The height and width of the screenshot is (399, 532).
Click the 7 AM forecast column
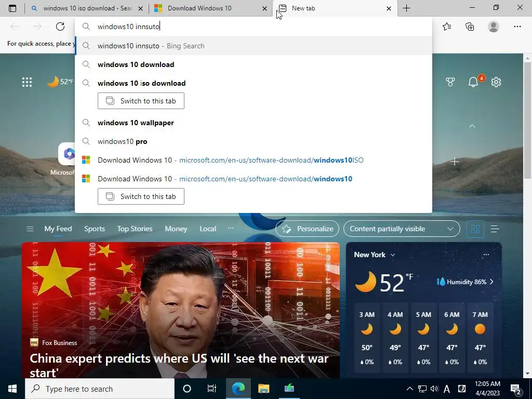pyautogui.click(x=480, y=338)
